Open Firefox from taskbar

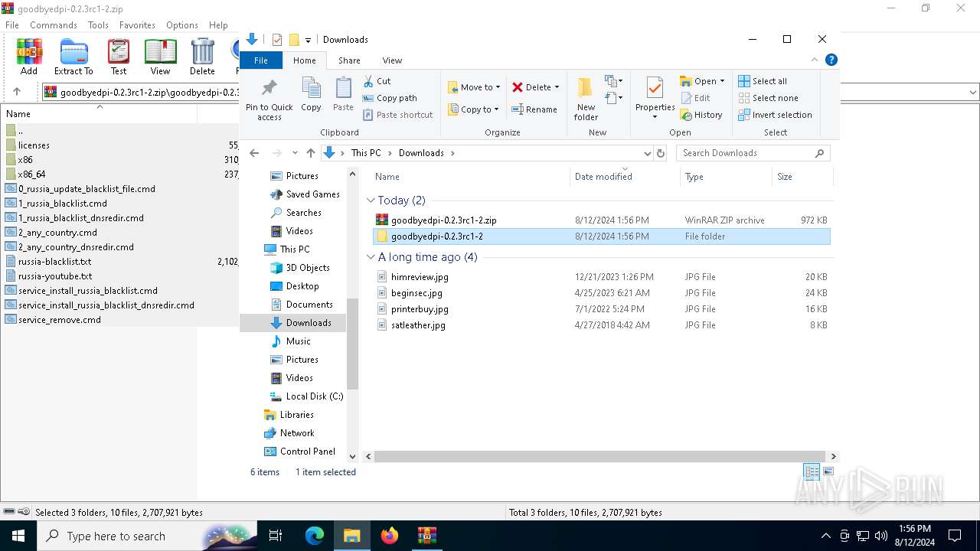click(390, 536)
